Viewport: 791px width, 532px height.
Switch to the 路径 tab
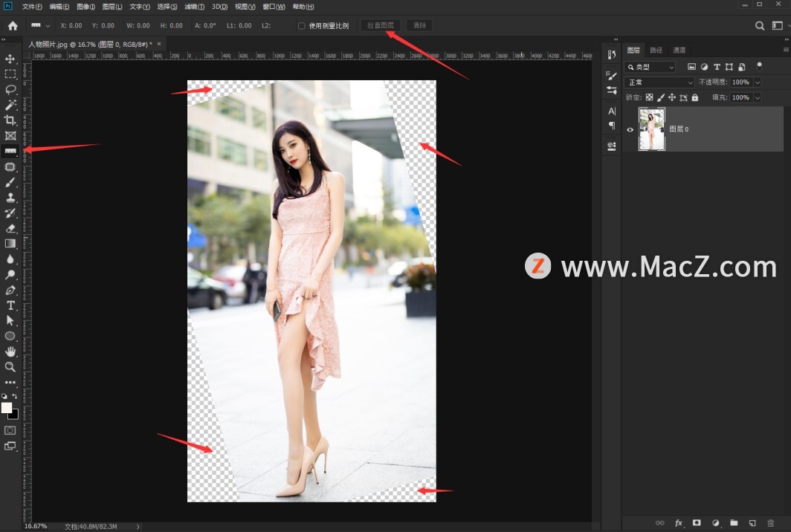656,50
